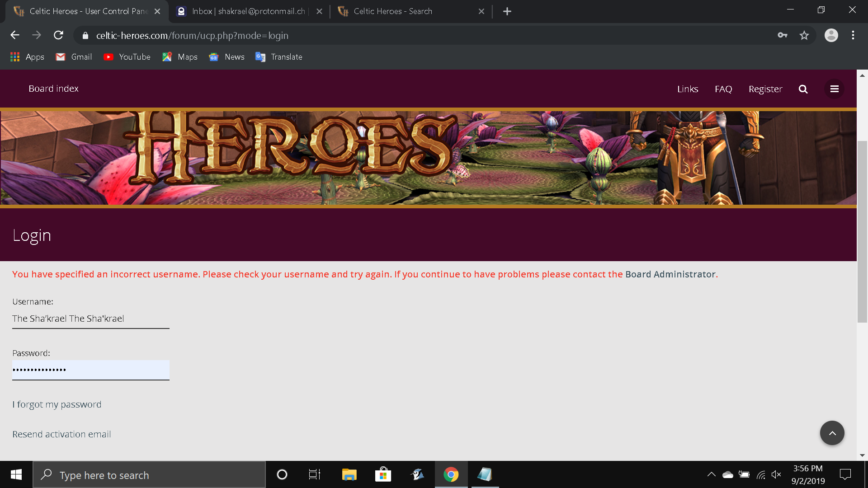
Task: Click the Resend activation email link
Action: tap(61, 434)
